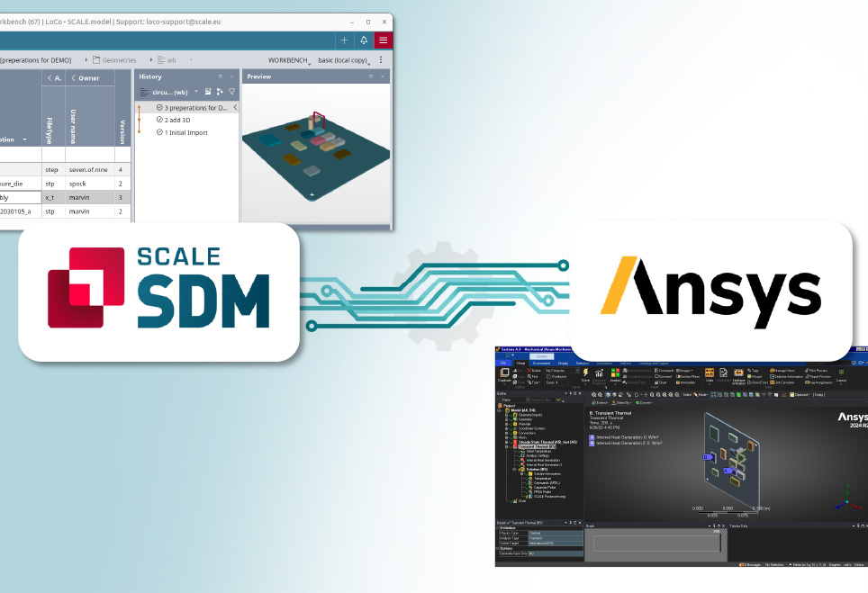Open the WORKBENCH dropdown

click(289, 60)
